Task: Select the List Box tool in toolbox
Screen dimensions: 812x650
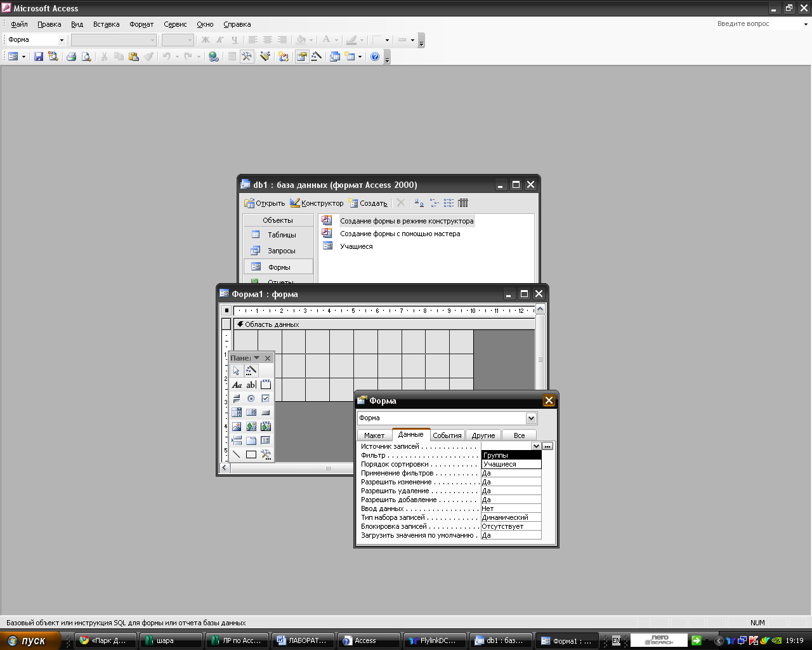Action: 251,413
